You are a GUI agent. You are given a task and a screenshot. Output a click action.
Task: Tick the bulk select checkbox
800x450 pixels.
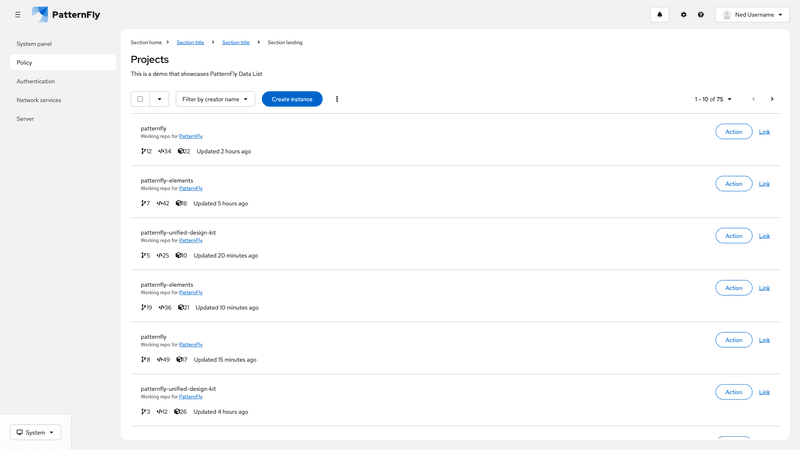tap(140, 99)
